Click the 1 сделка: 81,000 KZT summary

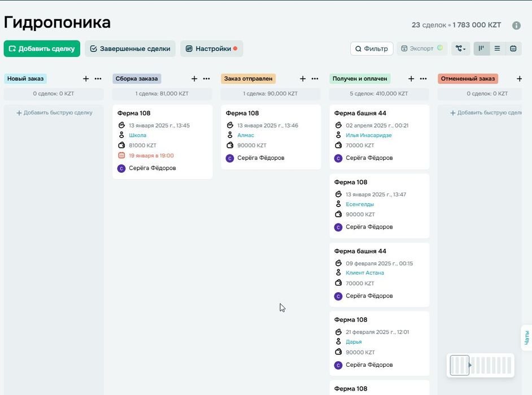[162, 94]
